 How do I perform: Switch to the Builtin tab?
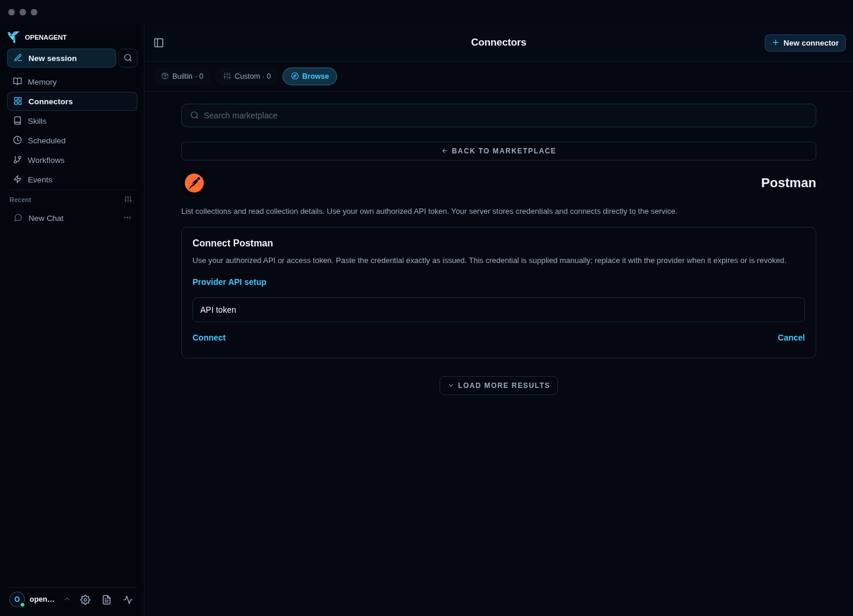coord(182,76)
